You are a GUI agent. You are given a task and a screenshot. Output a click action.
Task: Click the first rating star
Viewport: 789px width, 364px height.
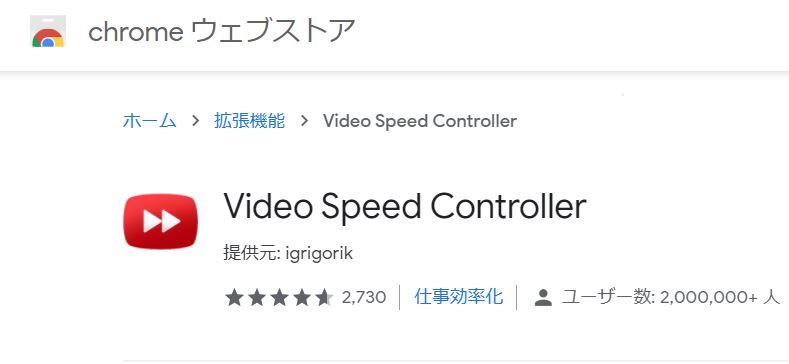pyautogui.click(x=234, y=297)
